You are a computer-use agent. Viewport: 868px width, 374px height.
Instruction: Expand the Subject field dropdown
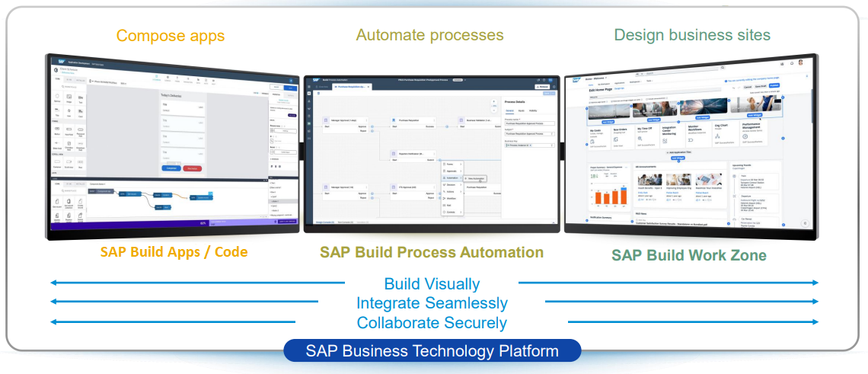point(552,134)
